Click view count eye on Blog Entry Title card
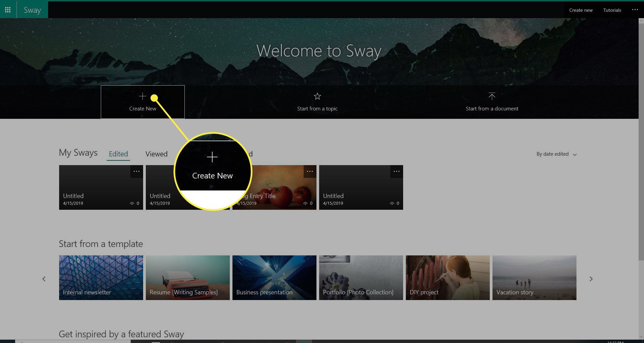This screenshot has width=644, height=343. (x=305, y=203)
